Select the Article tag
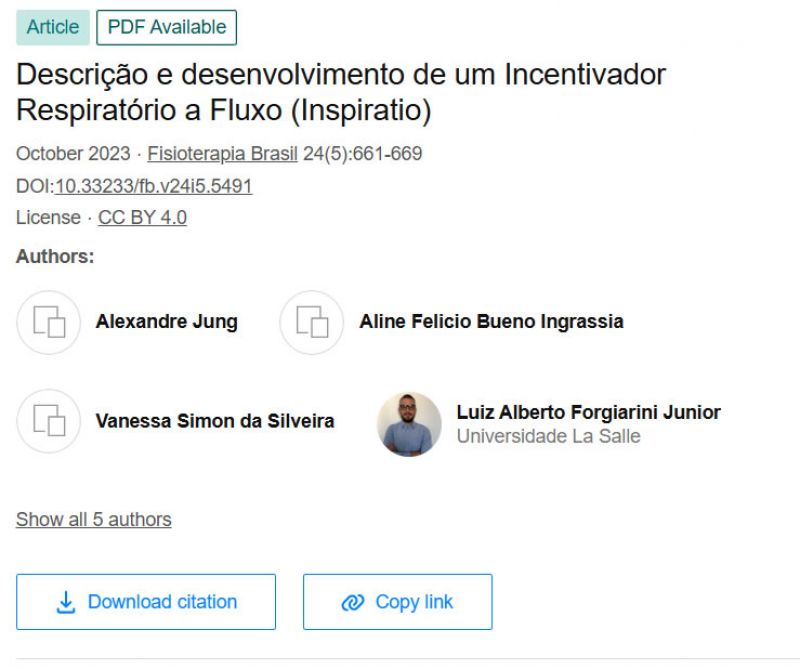This screenshot has height=669, width=800. [52, 28]
